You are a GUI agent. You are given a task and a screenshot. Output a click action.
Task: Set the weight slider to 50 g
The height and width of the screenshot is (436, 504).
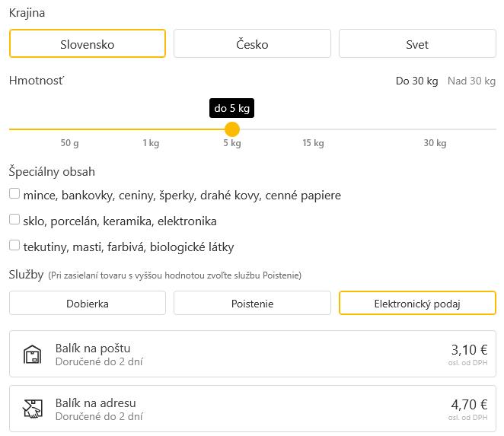[70, 129]
